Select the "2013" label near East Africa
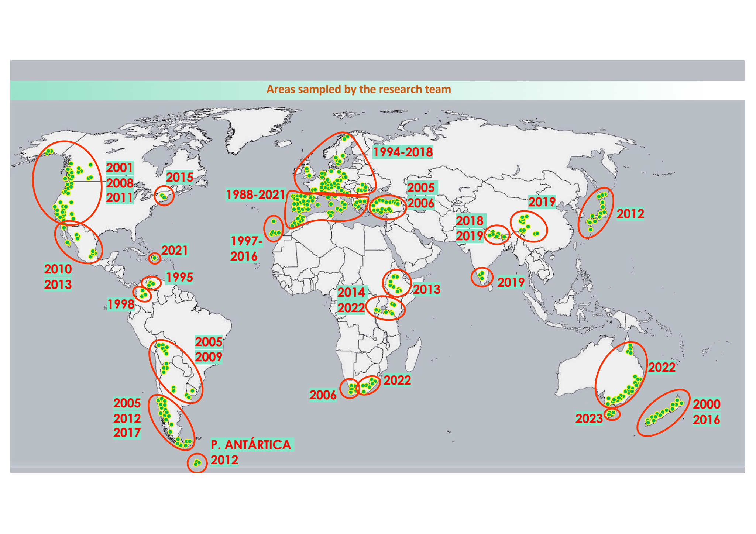This screenshot has width=756, height=534. (x=427, y=289)
